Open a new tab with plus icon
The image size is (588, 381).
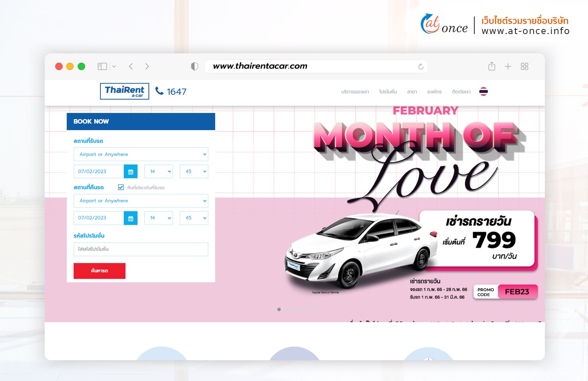508,66
